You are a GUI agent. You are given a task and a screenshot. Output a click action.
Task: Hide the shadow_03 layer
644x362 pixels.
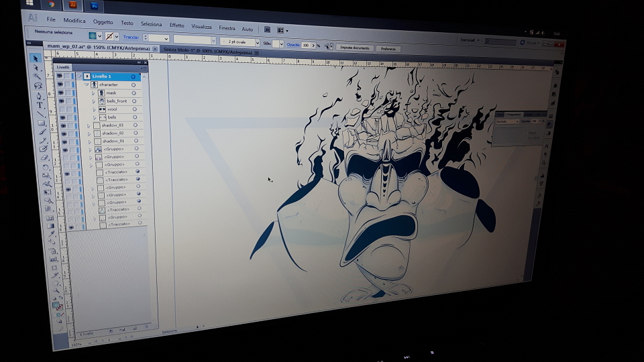[63, 125]
